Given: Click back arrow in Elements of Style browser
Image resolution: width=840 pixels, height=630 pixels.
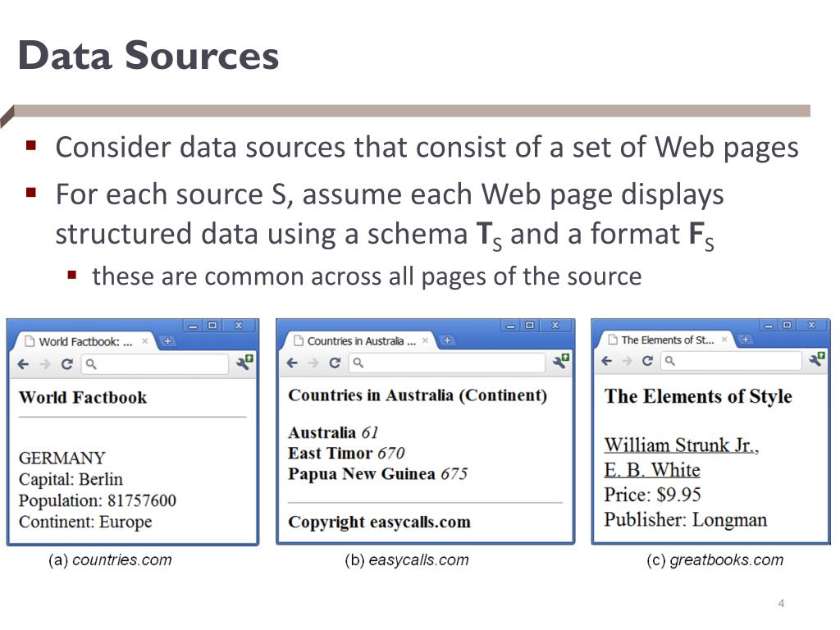Looking at the screenshot, I should 606,361.
